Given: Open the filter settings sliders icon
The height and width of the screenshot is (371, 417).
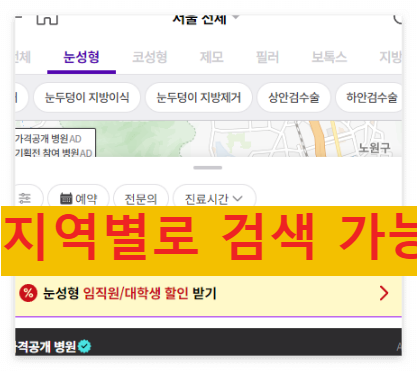Looking at the screenshot, I should [25, 198].
